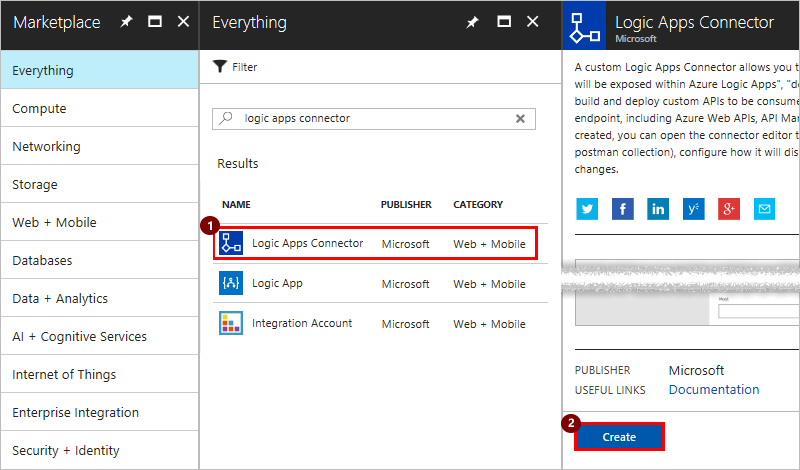Click the LinkedIn share icon
The width and height of the screenshot is (800, 470).
pos(657,208)
